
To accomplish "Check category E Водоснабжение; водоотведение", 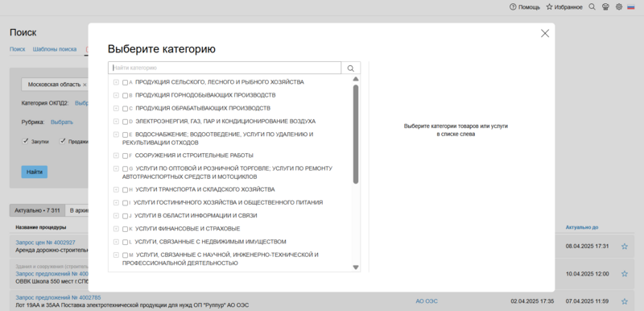I will point(125,135).
